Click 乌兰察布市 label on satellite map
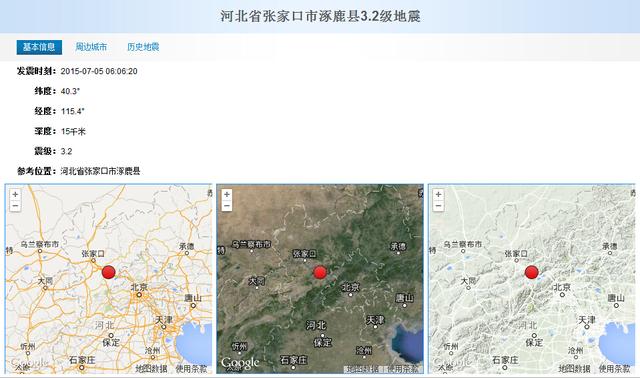 tap(251, 244)
